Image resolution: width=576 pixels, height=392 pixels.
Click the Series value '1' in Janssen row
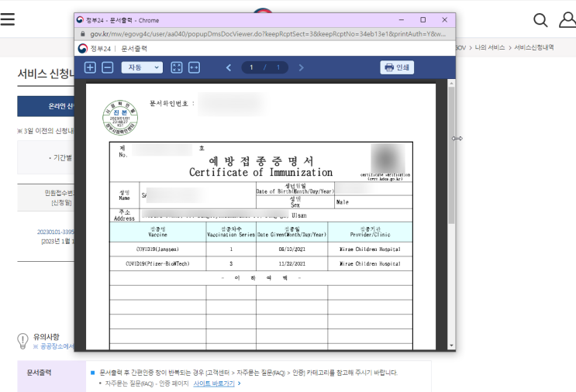point(231,249)
